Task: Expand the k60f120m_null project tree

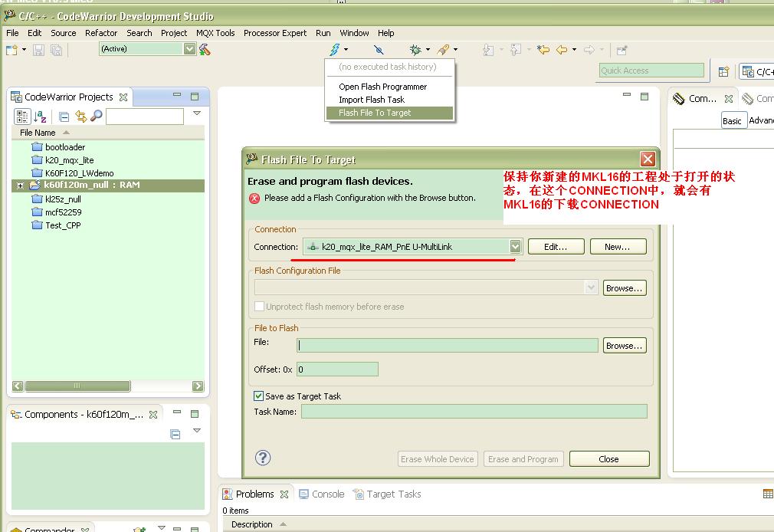Action: [20, 186]
